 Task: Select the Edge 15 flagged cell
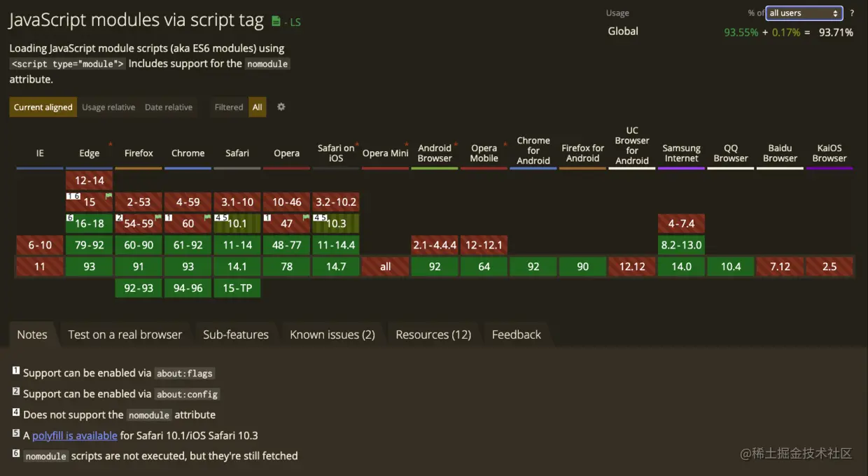pyautogui.click(x=90, y=202)
